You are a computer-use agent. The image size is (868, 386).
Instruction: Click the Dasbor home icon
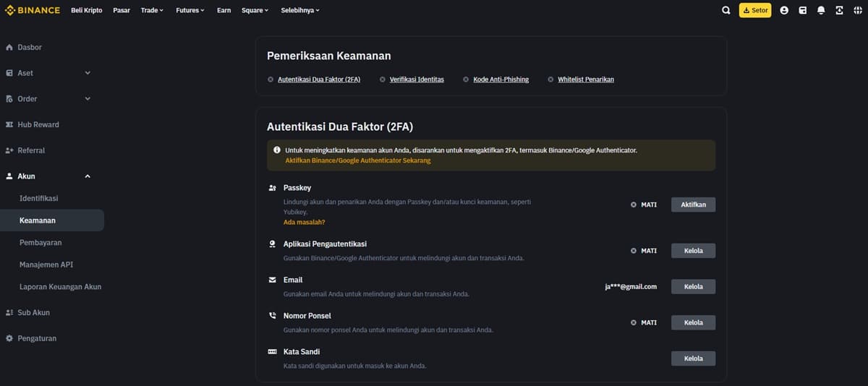[9, 47]
